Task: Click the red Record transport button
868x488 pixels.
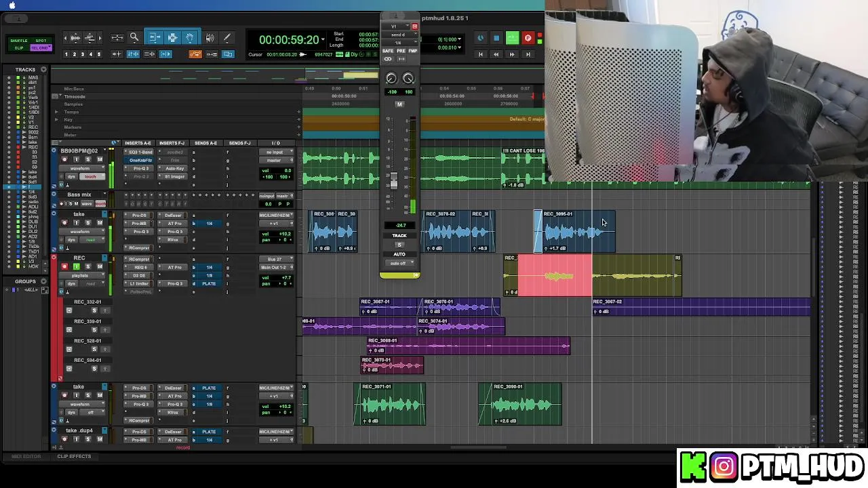Action: (x=528, y=39)
